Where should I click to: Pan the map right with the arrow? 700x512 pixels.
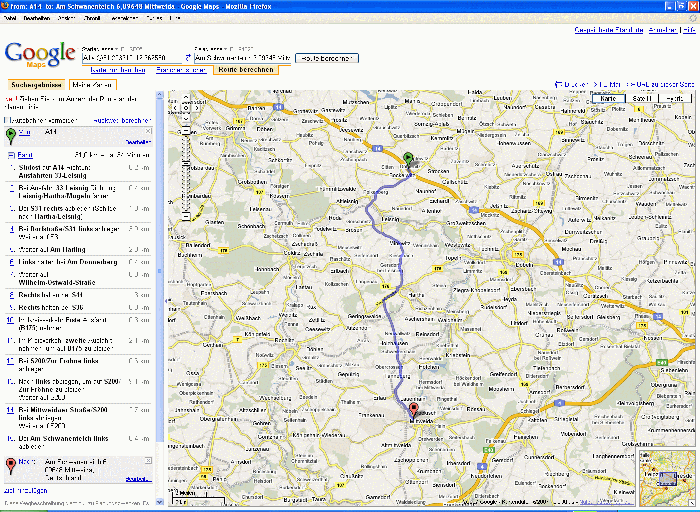(196, 108)
